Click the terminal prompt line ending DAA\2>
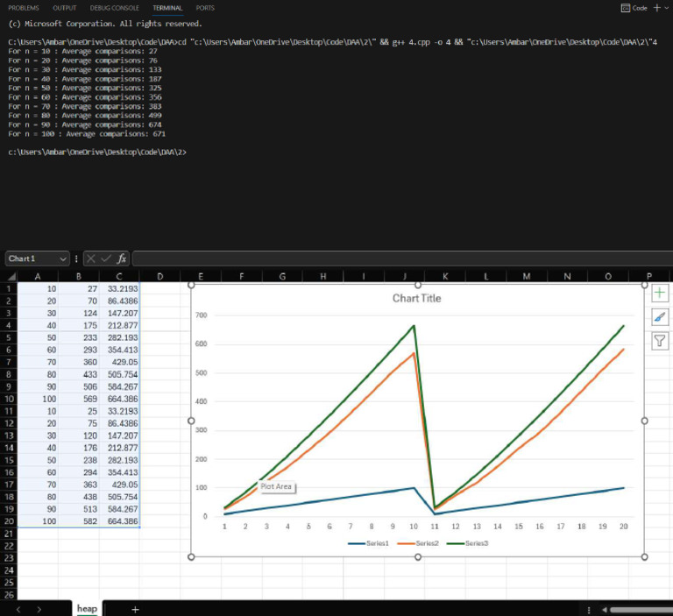 point(97,152)
